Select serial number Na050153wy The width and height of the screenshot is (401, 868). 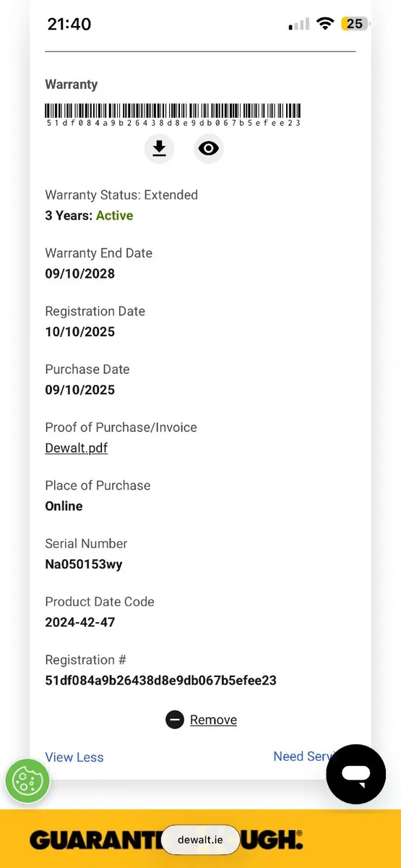pyautogui.click(x=84, y=564)
